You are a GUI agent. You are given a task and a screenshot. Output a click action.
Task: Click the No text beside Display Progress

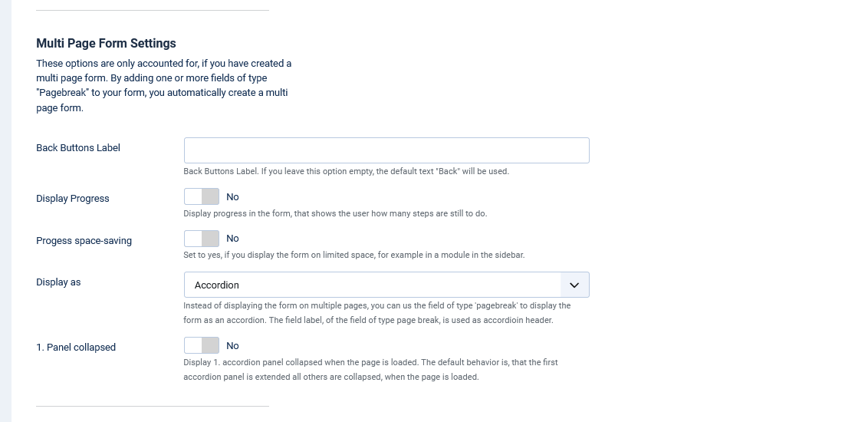[x=232, y=197]
